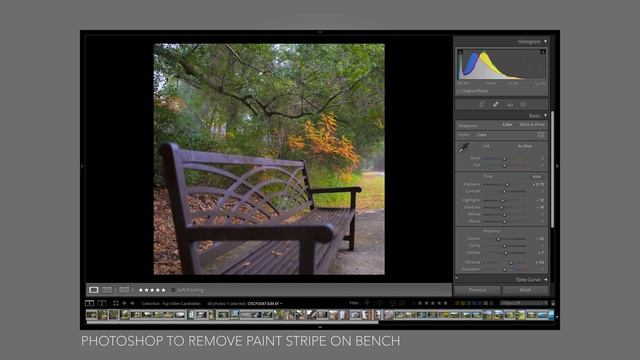Click the bench photo in preview
This screenshot has height=360, width=640.
pyautogui.click(x=269, y=159)
